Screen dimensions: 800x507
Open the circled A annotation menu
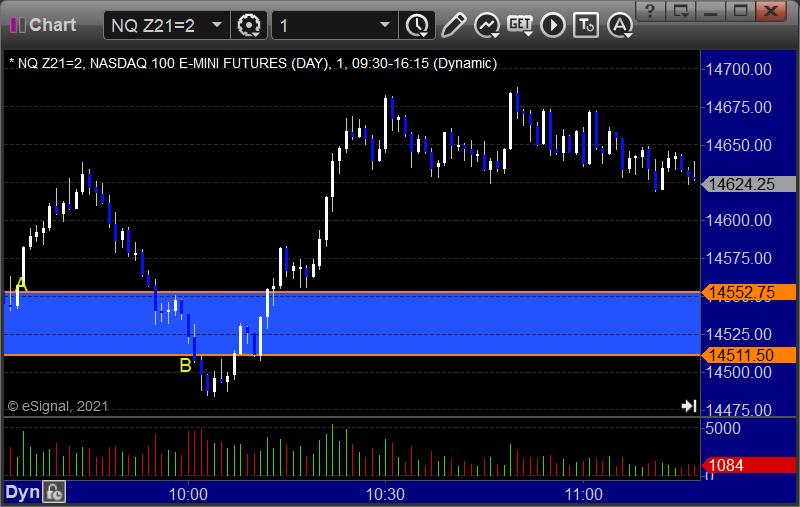(620, 25)
